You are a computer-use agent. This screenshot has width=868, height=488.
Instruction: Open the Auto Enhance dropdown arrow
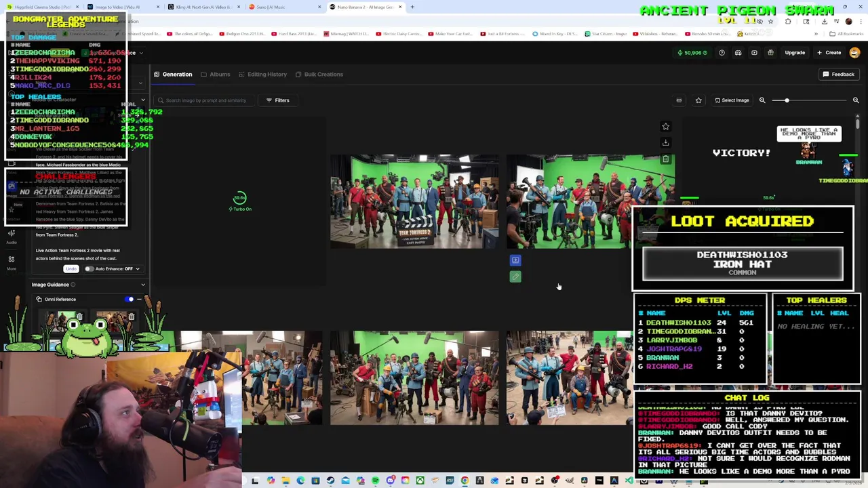pyautogui.click(x=138, y=269)
